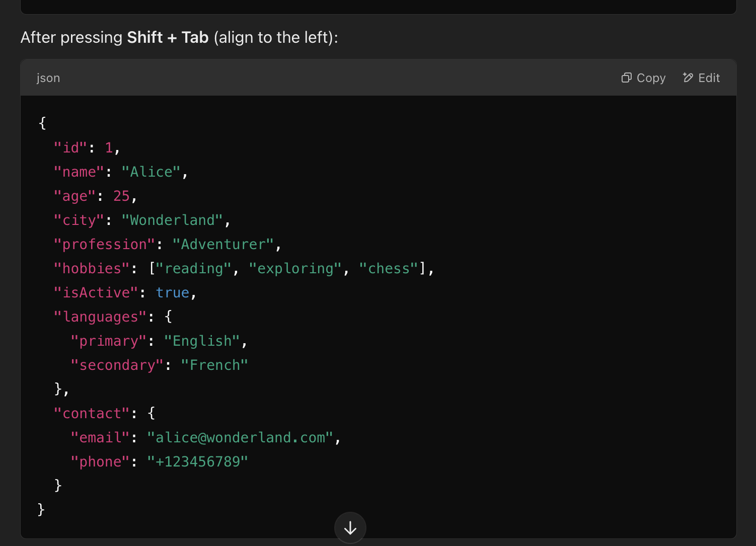Click the json language label
The width and height of the screenshot is (756, 546).
(48, 77)
